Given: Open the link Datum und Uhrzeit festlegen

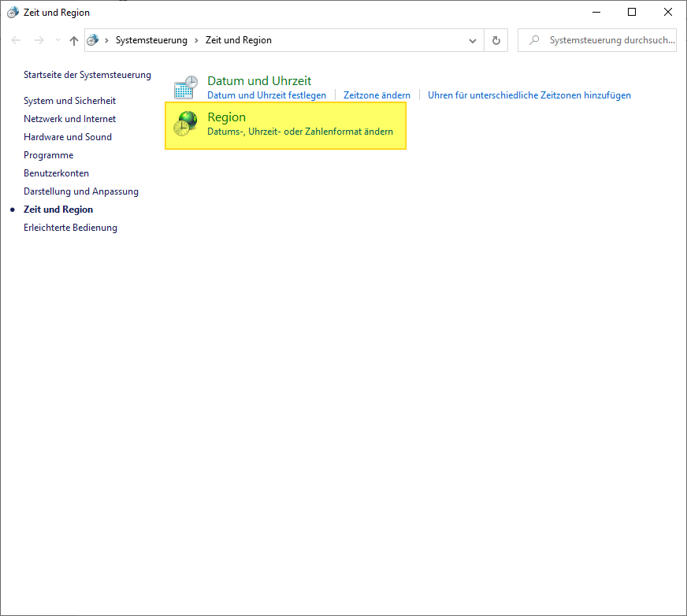Looking at the screenshot, I should pos(266,95).
